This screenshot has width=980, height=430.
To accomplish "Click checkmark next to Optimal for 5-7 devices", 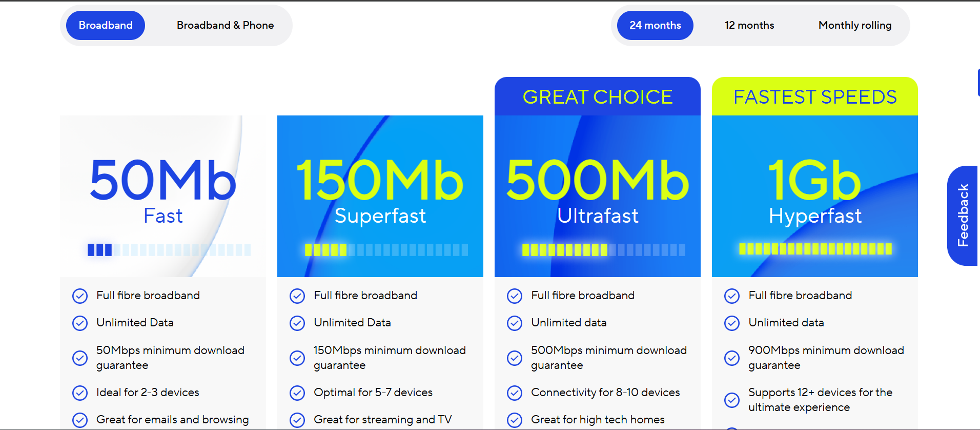I will point(297,393).
